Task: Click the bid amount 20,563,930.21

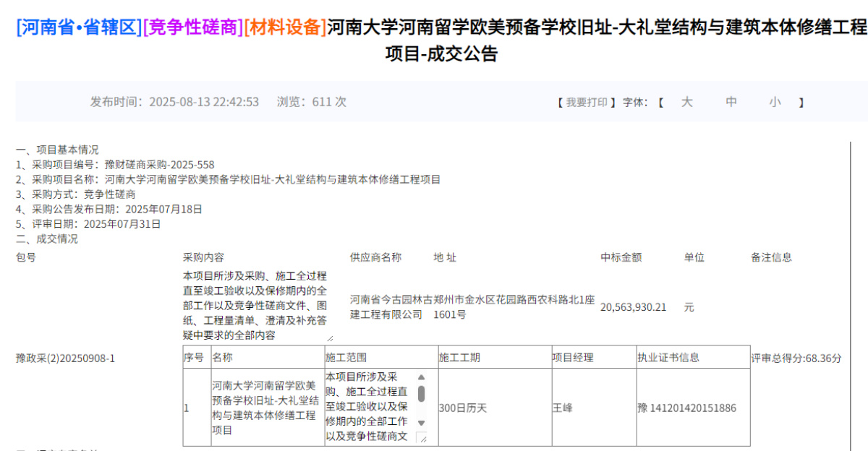Action: pyautogui.click(x=634, y=307)
